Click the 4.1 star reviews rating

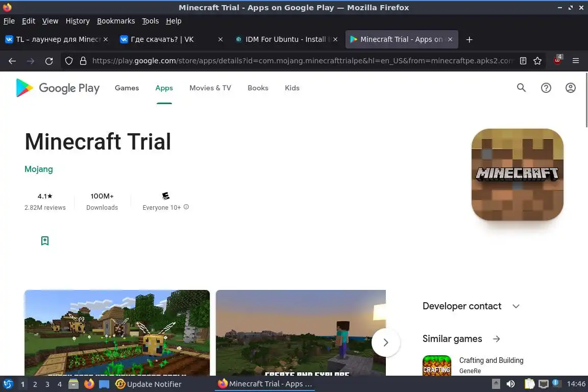45,202
